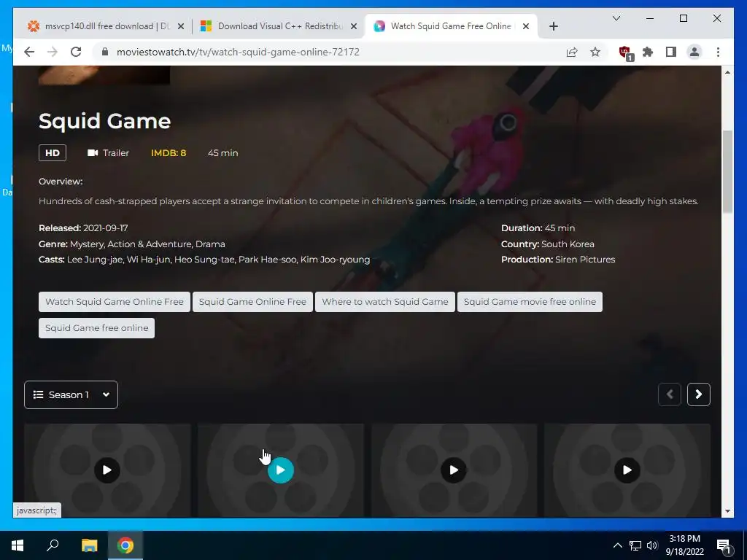
Task: Open the volume tray icon
Action: click(x=652, y=545)
